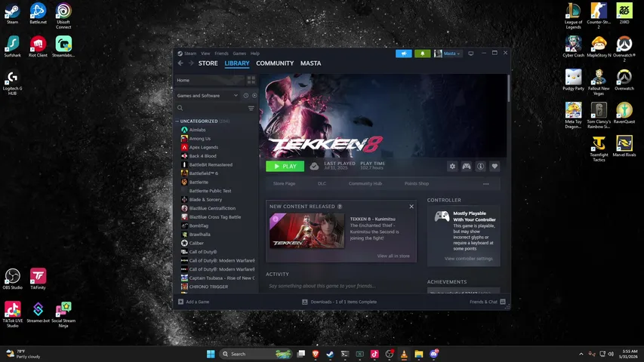
Task: Open the more options ellipsis
Action: click(x=486, y=184)
